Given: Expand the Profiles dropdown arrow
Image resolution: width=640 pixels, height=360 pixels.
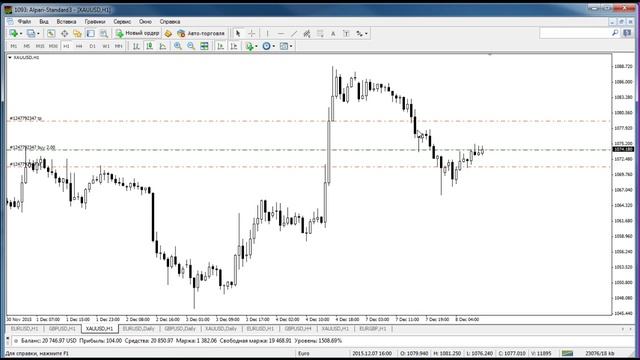Looking at the screenshot, I should pos(38,33).
